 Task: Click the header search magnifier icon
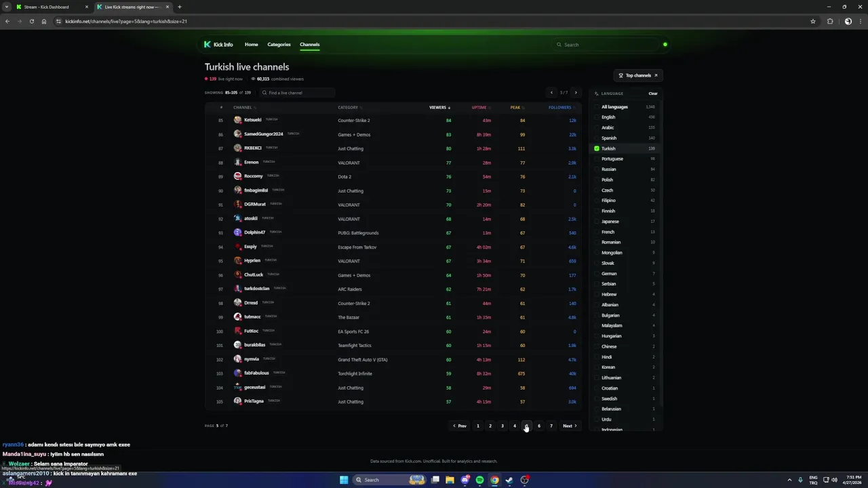(x=559, y=45)
